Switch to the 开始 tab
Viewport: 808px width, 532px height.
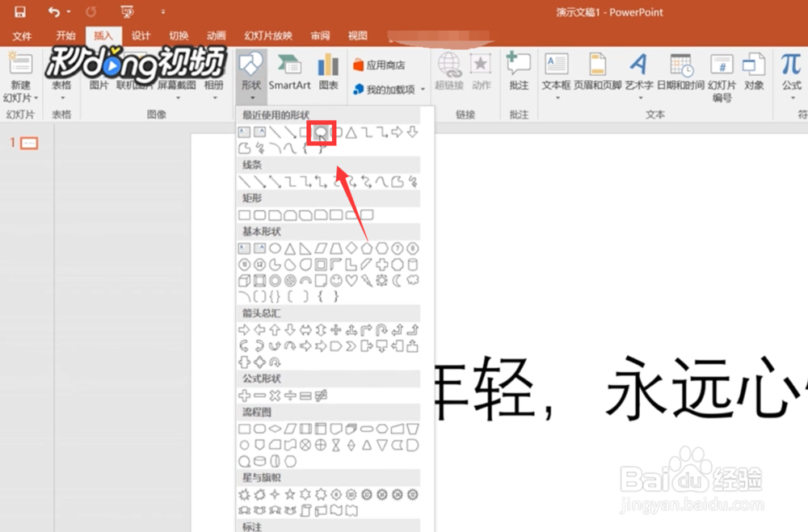(65, 36)
